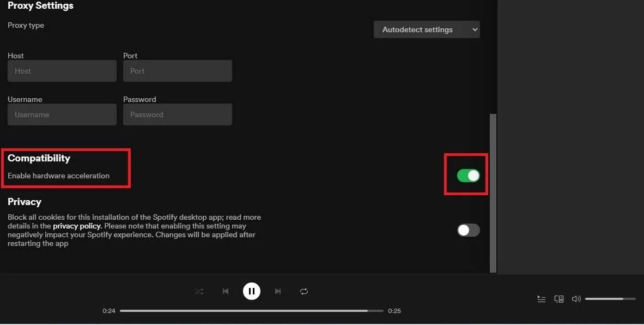Seek within the song progress bar
Screen dimensions: 644x325
pyautogui.click(x=251, y=311)
